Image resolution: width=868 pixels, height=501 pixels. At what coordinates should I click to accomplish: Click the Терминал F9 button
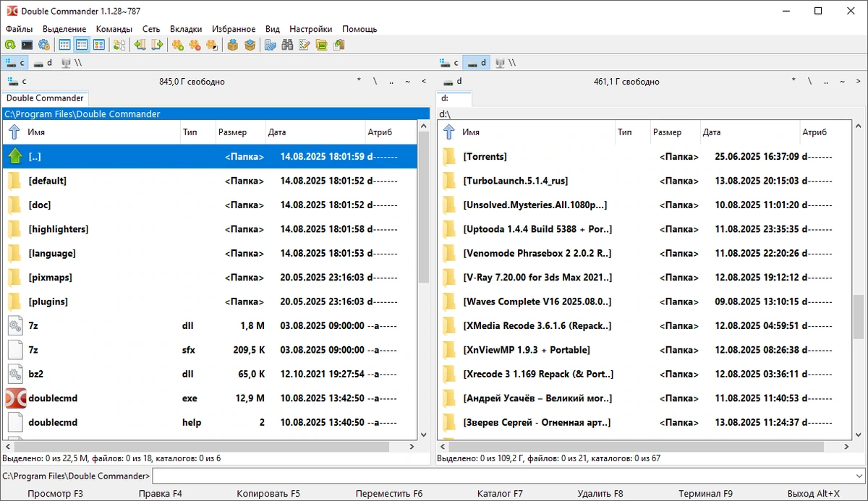pos(706,494)
